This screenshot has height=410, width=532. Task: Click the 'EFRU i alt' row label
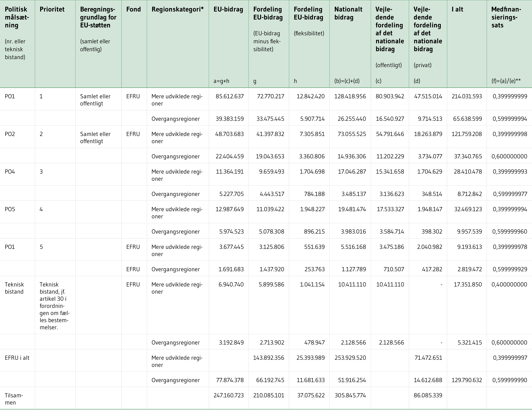click(x=17, y=358)
